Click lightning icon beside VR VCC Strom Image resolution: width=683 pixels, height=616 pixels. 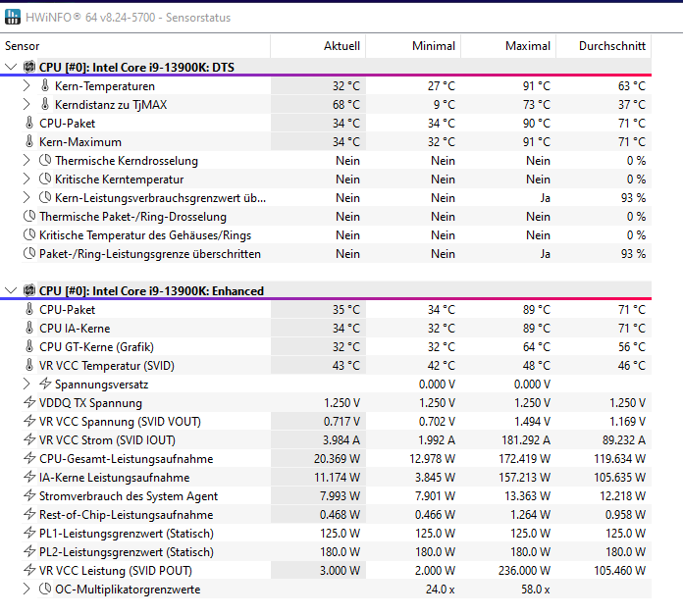click(29, 439)
